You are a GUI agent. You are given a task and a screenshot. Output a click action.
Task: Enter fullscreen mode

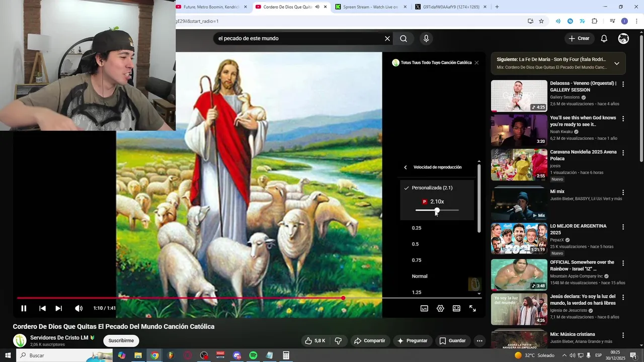[472, 308]
